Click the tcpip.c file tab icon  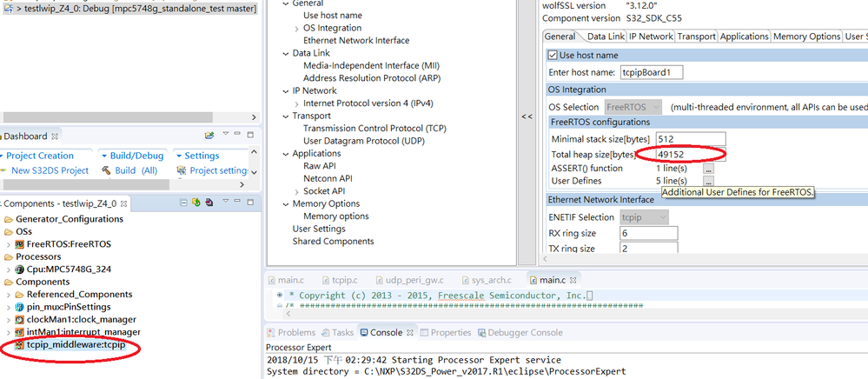coord(324,281)
